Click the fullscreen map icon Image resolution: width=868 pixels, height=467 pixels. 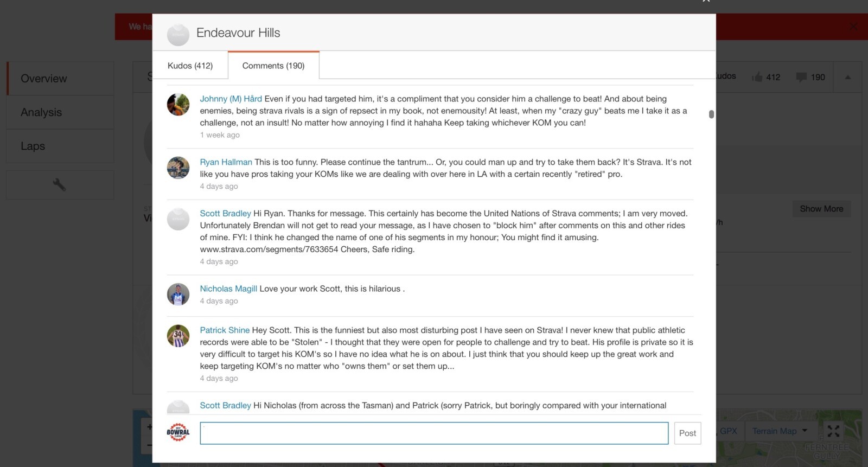tap(834, 431)
